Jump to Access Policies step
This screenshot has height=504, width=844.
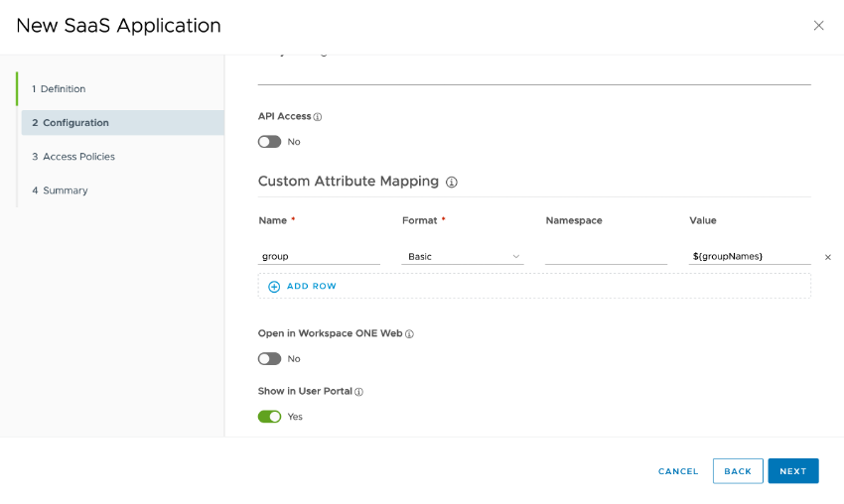[x=78, y=157]
